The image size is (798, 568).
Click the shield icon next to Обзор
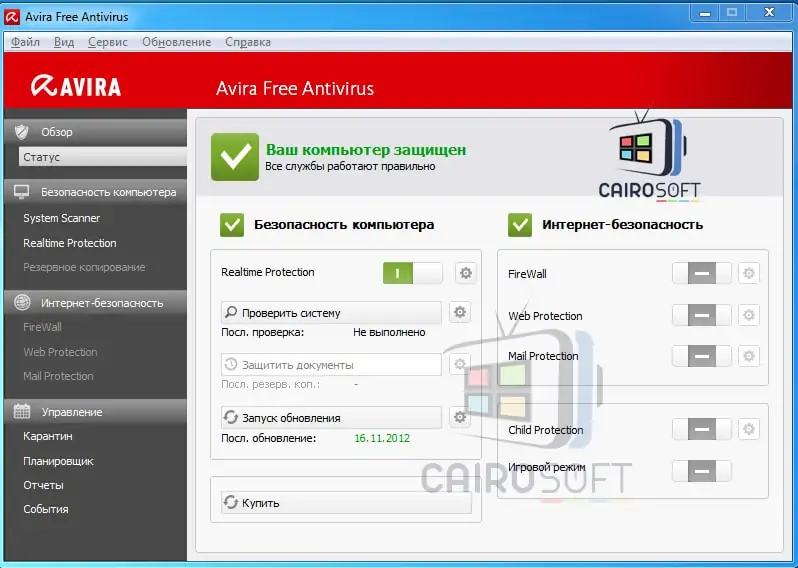pyautogui.click(x=21, y=132)
